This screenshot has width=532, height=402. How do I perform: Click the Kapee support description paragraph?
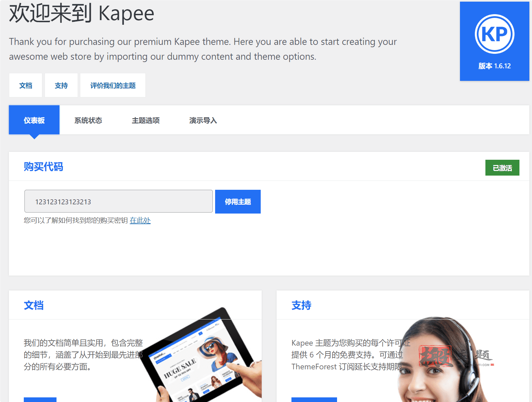pyautogui.click(x=351, y=355)
